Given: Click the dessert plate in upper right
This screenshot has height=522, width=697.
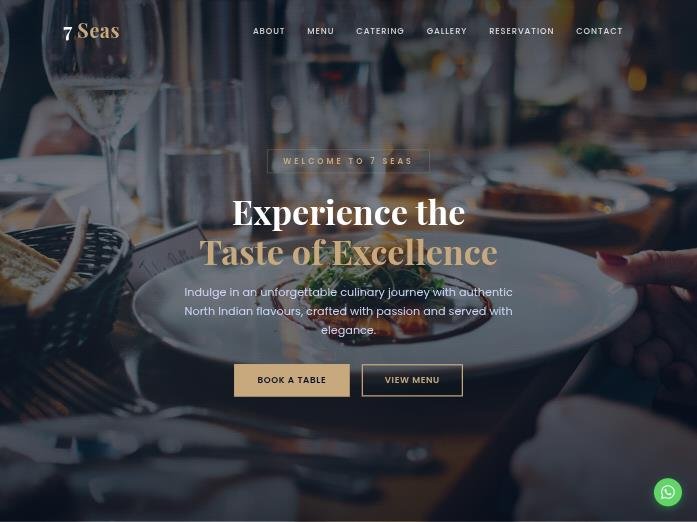Looking at the screenshot, I should pyautogui.click(x=547, y=200).
